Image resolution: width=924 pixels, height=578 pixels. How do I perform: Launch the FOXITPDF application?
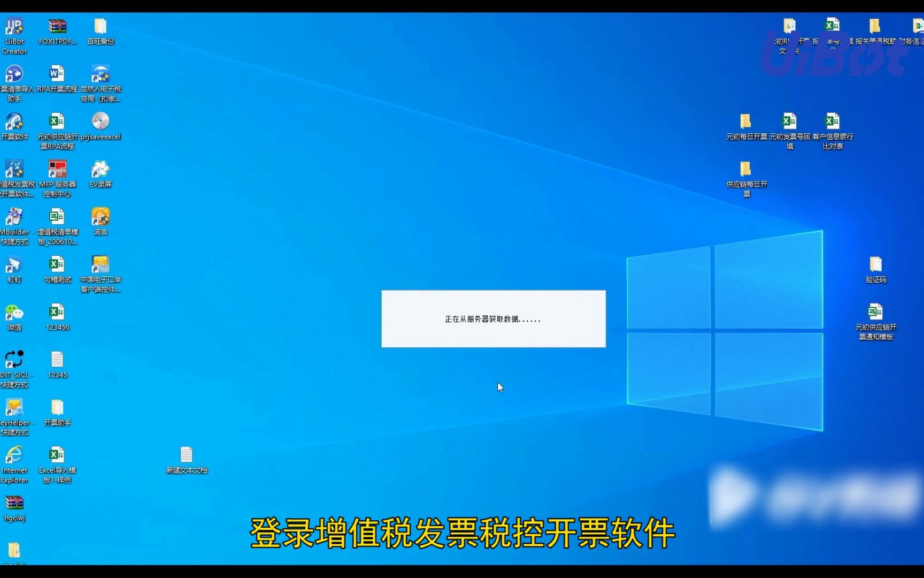(x=57, y=25)
